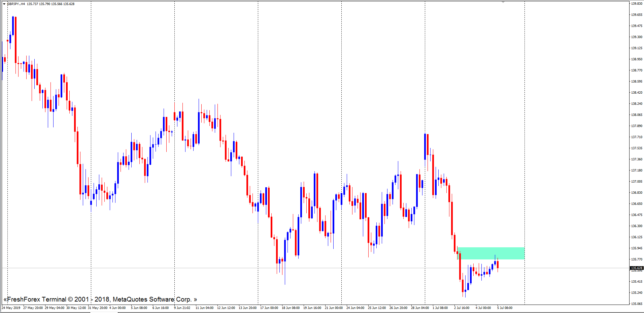Click the FreshForex Terminal copyright text

click(x=100, y=300)
